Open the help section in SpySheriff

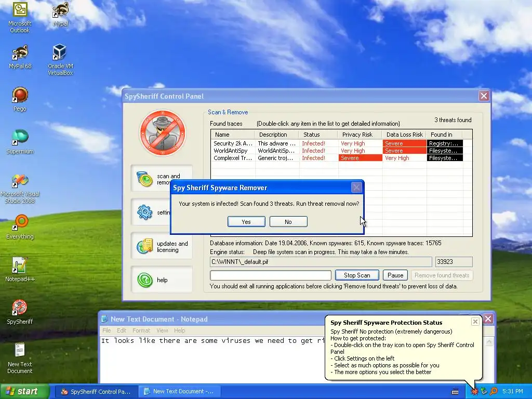click(x=162, y=280)
